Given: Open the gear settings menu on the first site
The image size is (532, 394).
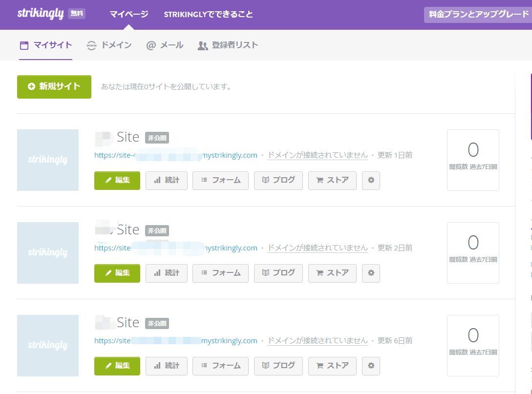Looking at the screenshot, I should (x=370, y=181).
